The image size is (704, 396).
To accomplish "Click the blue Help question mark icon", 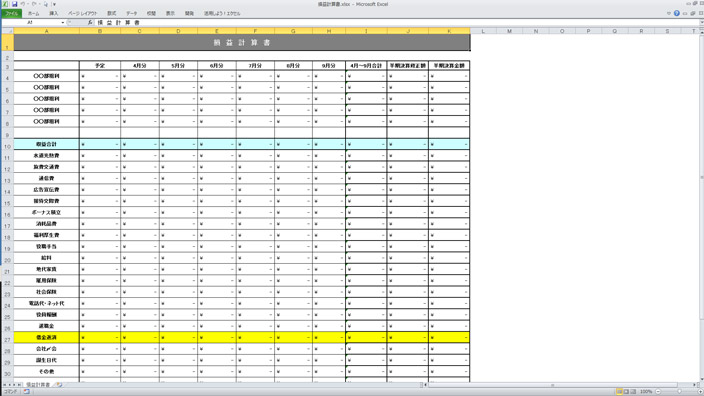I will 677,13.
